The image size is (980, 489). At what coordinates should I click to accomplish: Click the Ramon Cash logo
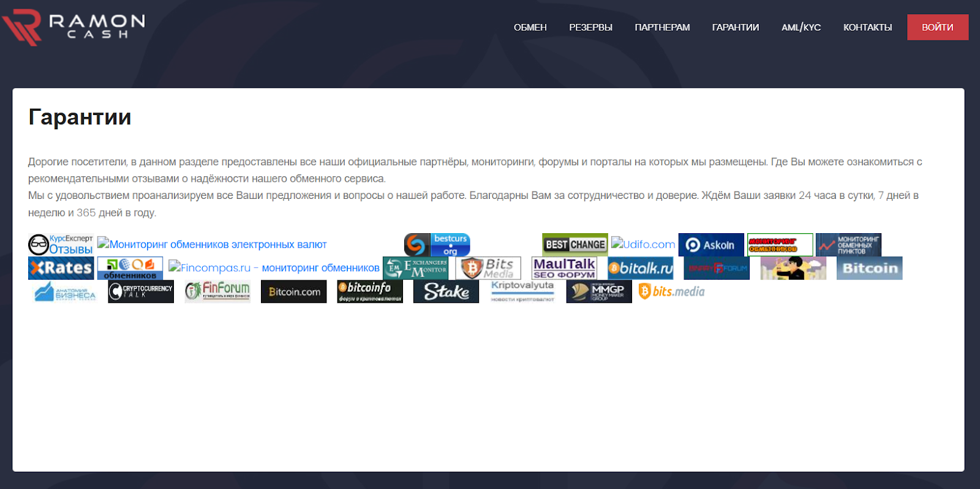pyautogui.click(x=73, y=27)
